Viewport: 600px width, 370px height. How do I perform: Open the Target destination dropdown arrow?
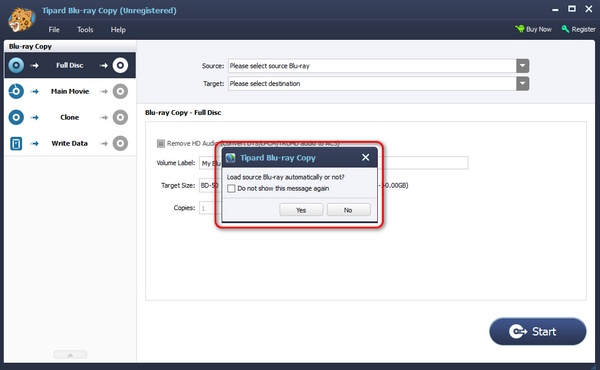[522, 83]
